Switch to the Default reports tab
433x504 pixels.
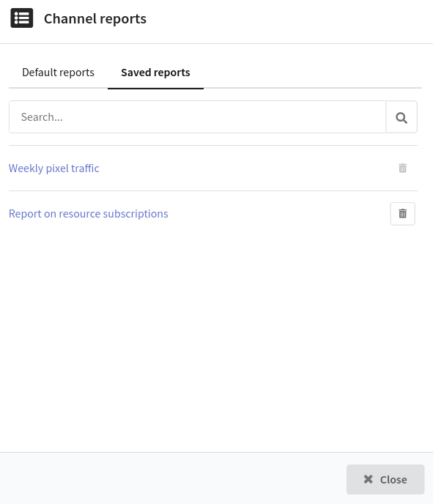tap(58, 73)
